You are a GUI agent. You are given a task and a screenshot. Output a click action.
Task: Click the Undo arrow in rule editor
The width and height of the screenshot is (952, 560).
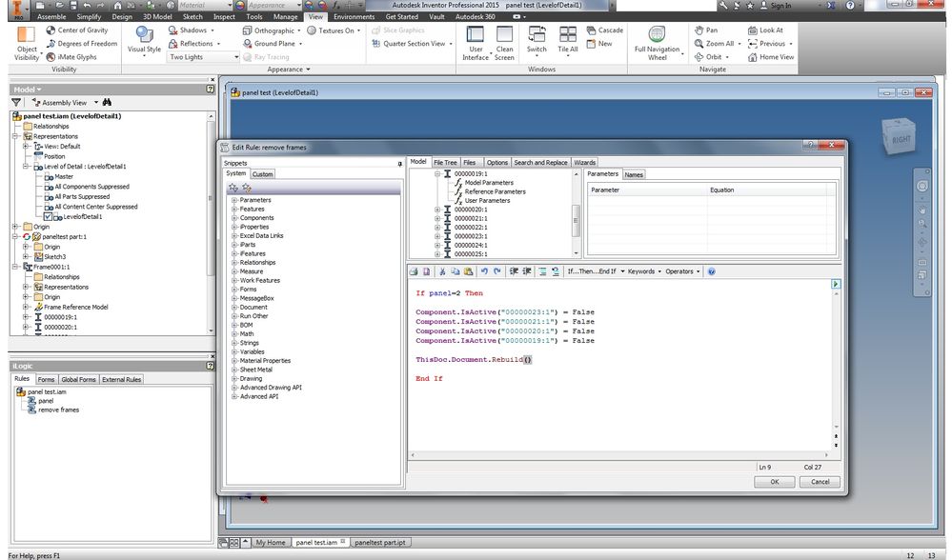pyautogui.click(x=484, y=271)
